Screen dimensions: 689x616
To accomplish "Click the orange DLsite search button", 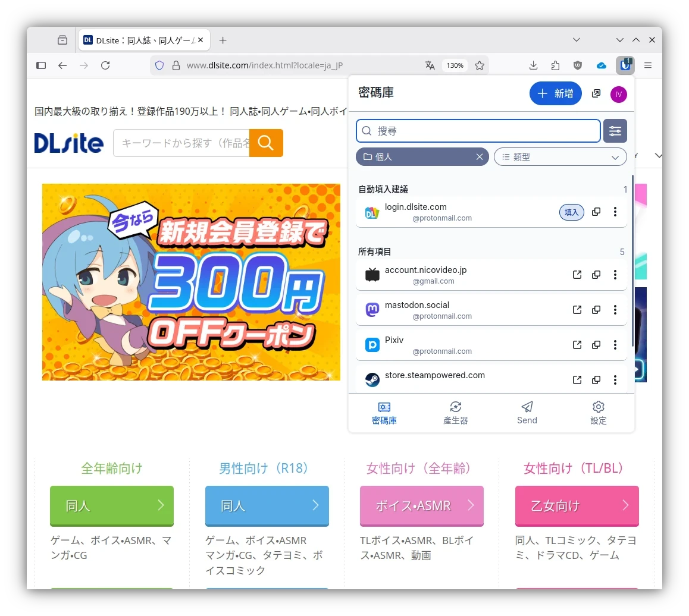I will coord(266,143).
